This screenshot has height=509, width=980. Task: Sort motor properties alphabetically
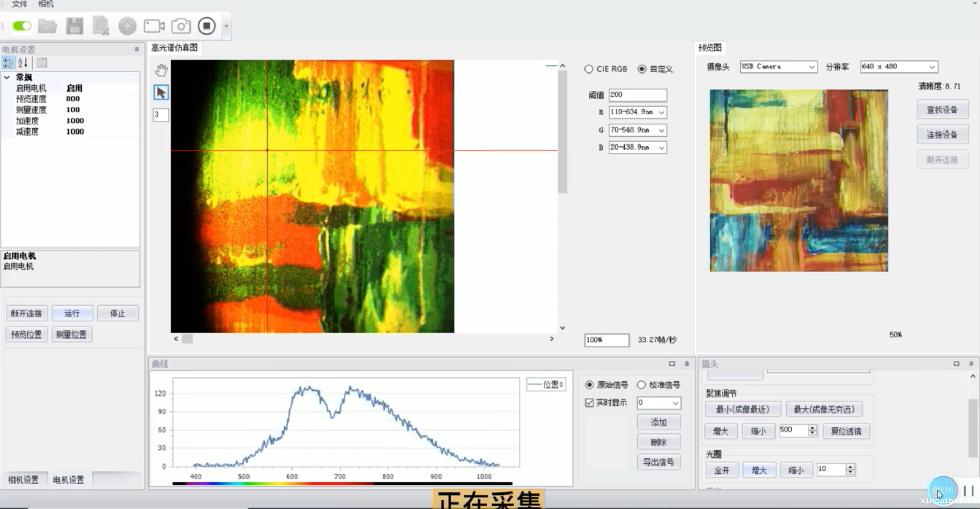click(x=23, y=63)
